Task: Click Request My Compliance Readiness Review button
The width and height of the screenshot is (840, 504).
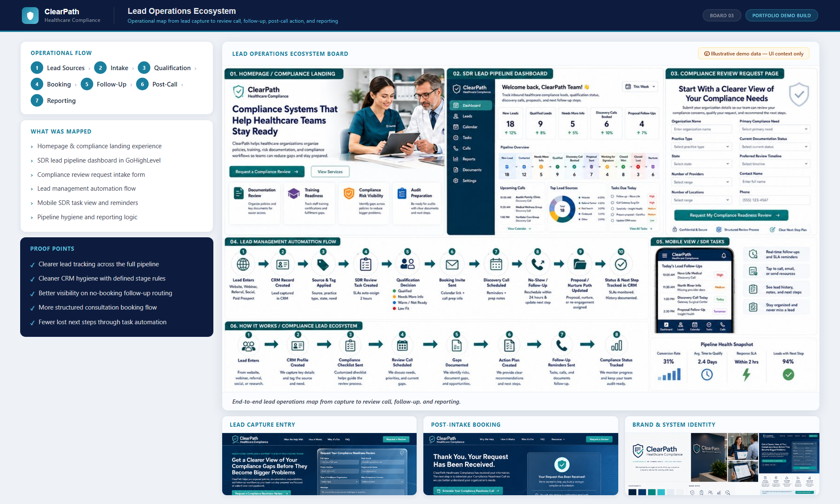Action: pyautogui.click(x=731, y=215)
